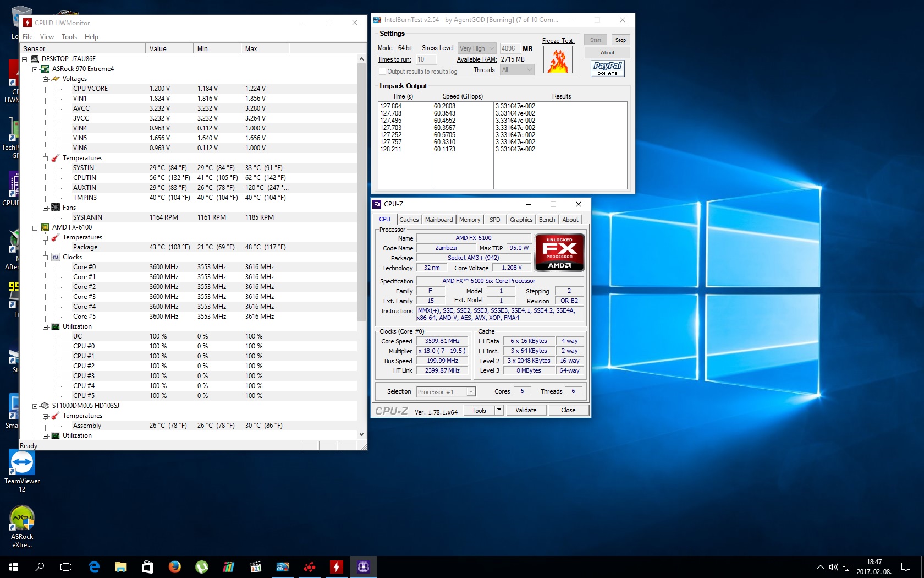The image size is (924, 578).
Task: Open the File menu in HWMonitor
Action: pyautogui.click(x=28, y=37)
